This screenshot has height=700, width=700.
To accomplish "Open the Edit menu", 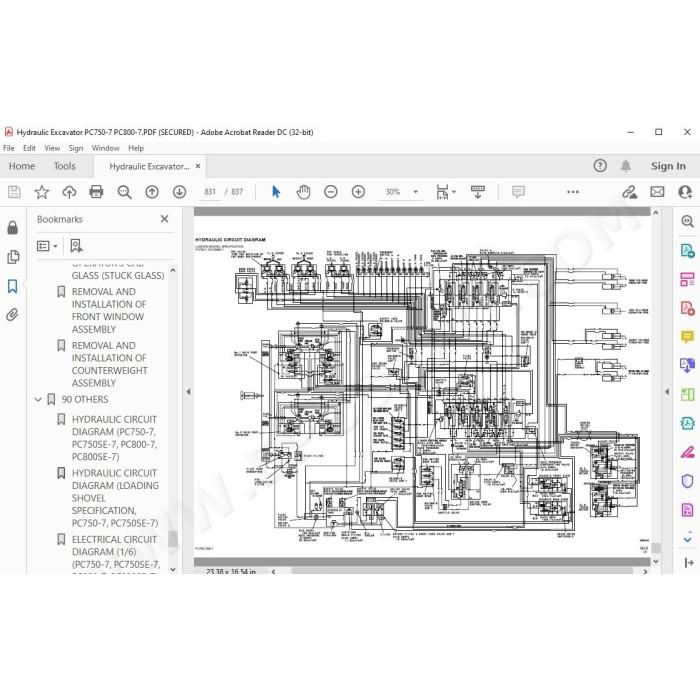I will (29, 148).
